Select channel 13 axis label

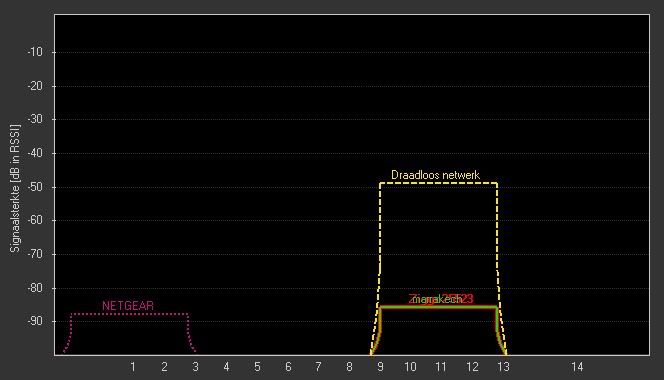[x=503, y=367]
